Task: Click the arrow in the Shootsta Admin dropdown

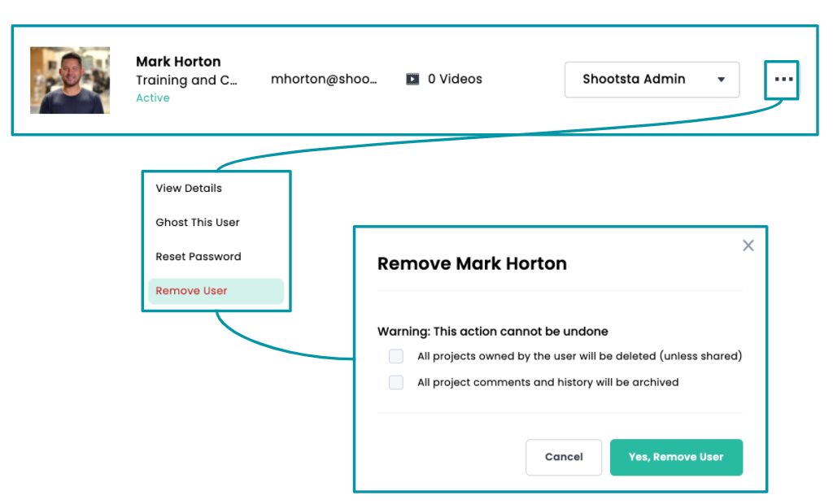Action: [x=721, y=80]
